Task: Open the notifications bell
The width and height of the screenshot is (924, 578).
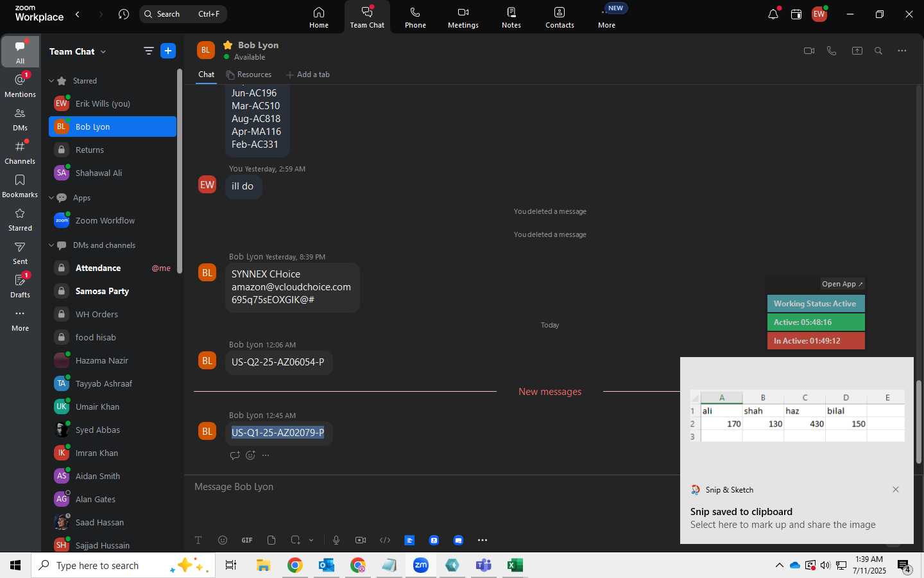Action: pos(773,14)
